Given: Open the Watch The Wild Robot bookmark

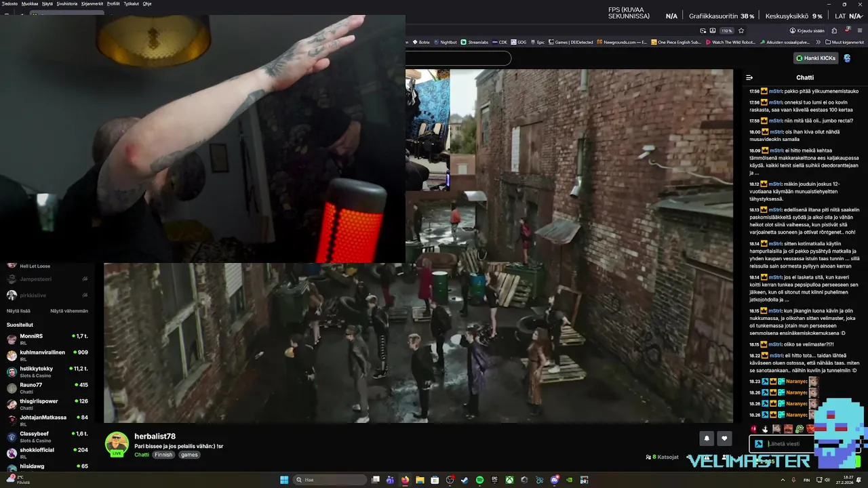Looking at the screenshot, I should [x=730, y=42].
